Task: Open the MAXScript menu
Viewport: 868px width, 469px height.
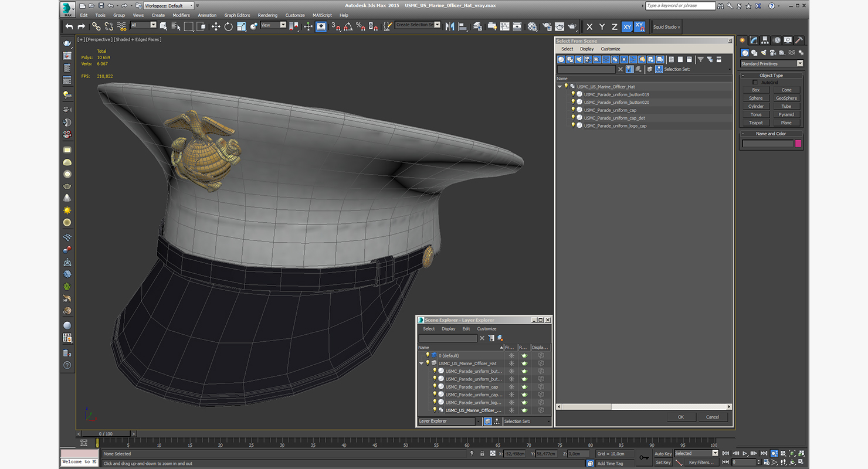Action: tap(322, 15)
